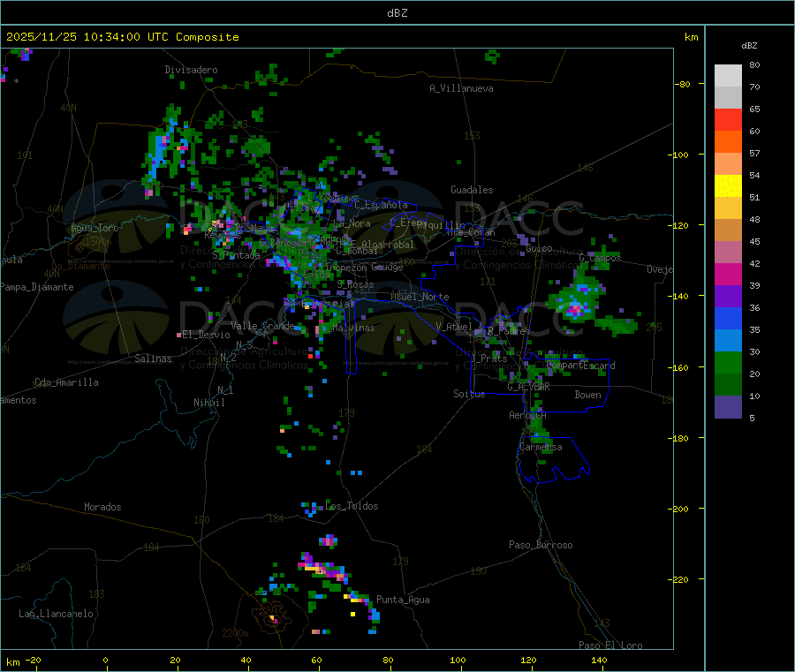Click the 'G_Campos' location label

click(x=601, y=259)
